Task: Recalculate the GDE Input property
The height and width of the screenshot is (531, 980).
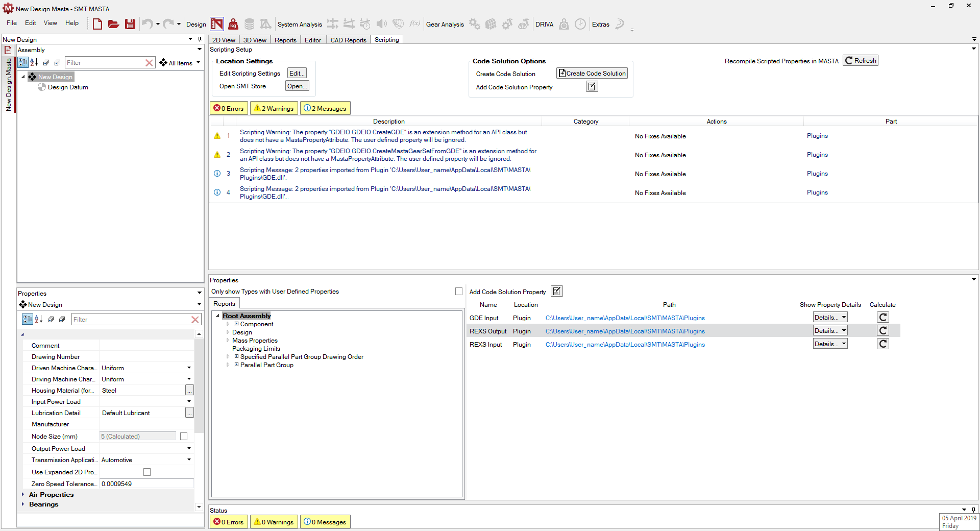Action: [883, 318]
